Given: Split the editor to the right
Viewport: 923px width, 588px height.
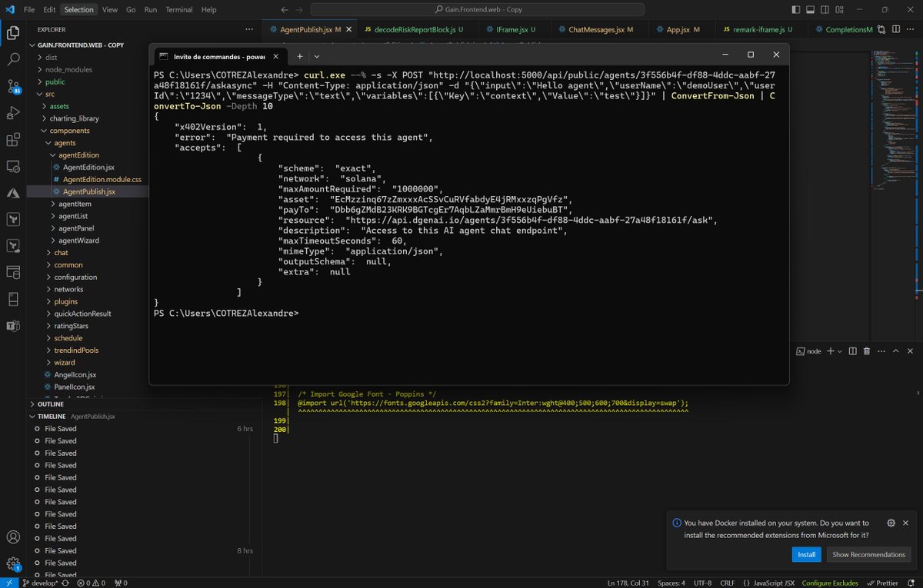Looking at the screenshot, I should (898, 29).
